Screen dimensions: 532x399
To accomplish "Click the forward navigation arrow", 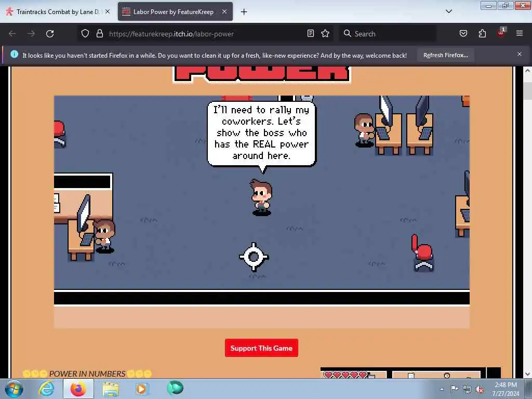I will pyautogui.click(x=31, y=34).
